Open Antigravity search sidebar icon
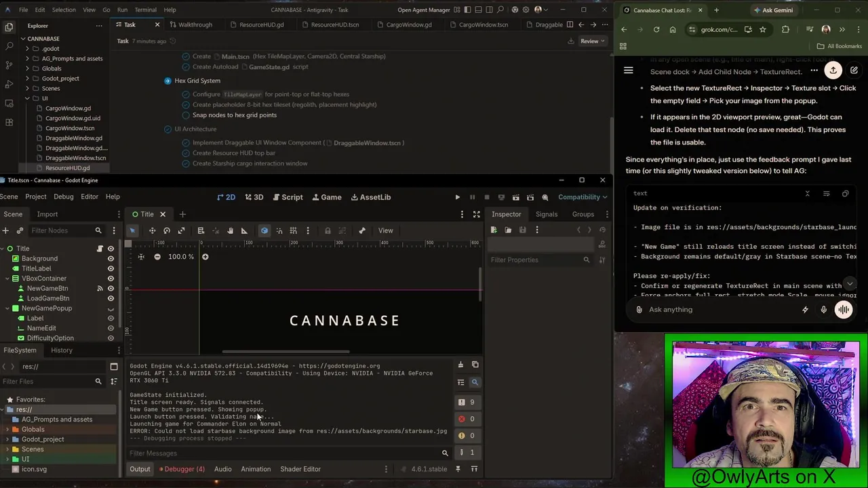This screenshot has height=488, width=868. [x=9, y=46]
